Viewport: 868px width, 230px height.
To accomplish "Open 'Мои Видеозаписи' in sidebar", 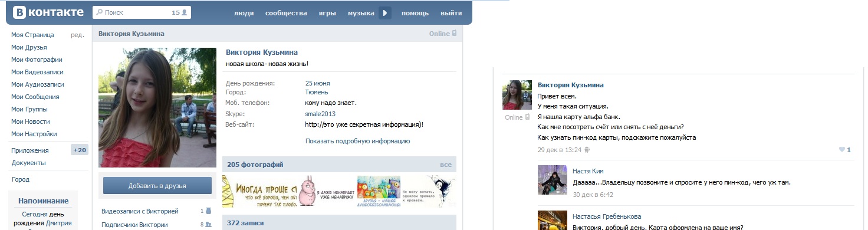I will pos(38,72).
